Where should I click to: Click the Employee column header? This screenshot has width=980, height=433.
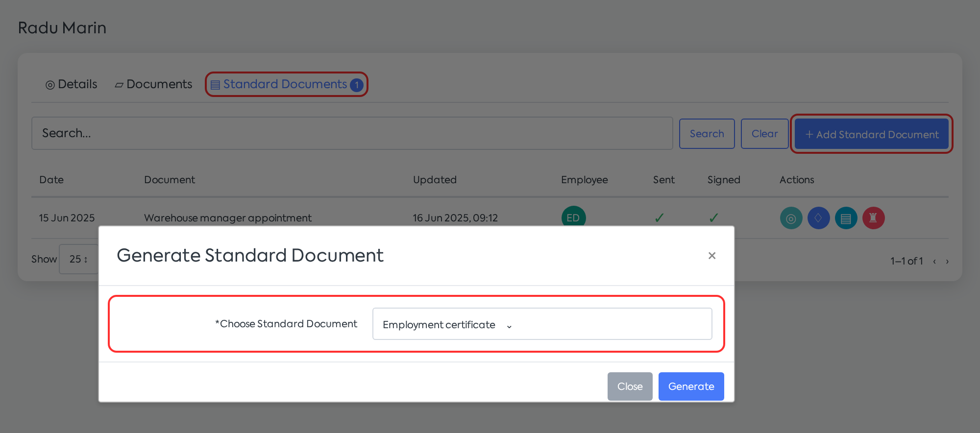click(x=584, y=180)
